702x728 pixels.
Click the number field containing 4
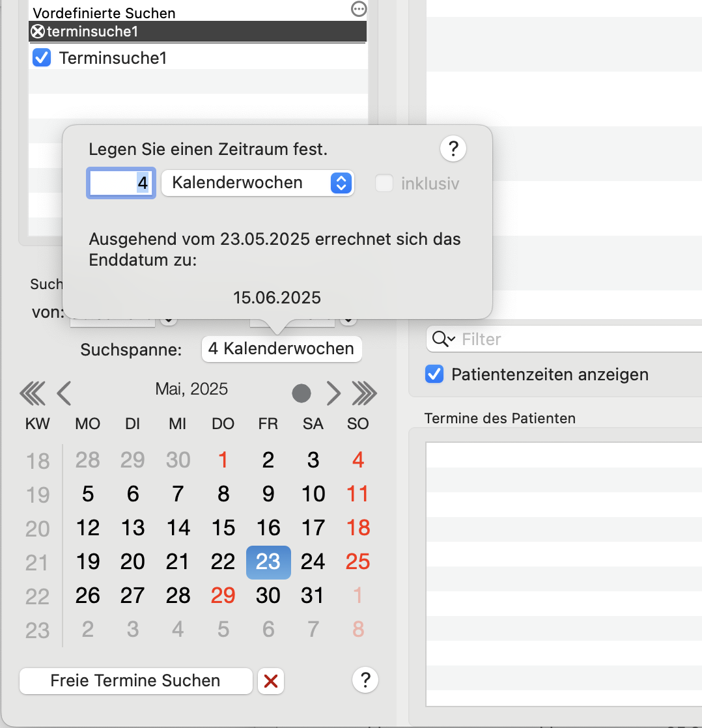tap(121, 183)
